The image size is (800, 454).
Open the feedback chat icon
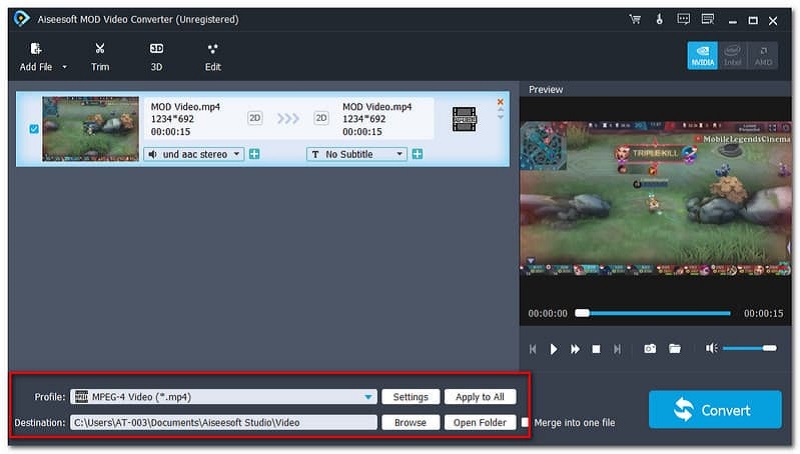point(683,19)
